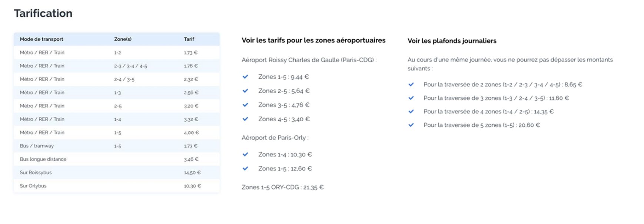Select the 'Mode de transport' column header
Screen dimensions: 644x224
42,39
